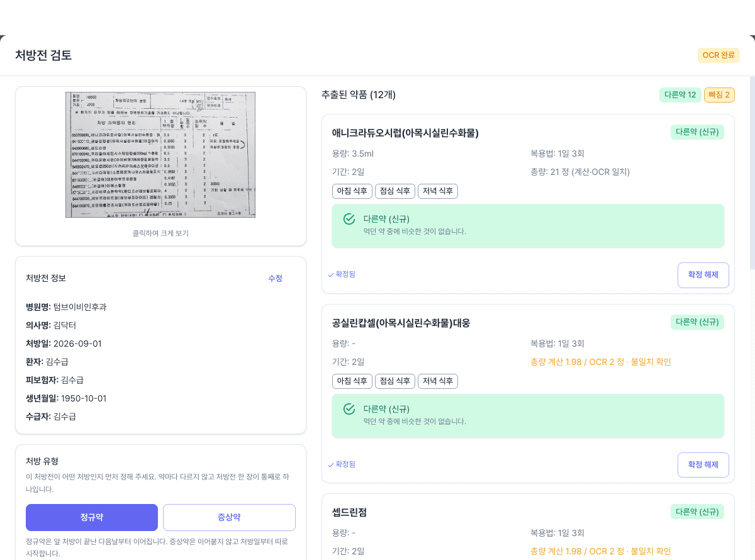Viewport: 755px width, 560px height.
Task: Click the 애니크라듀오시럽(아목시실린수화물) drug title
Action: point(405,133)
